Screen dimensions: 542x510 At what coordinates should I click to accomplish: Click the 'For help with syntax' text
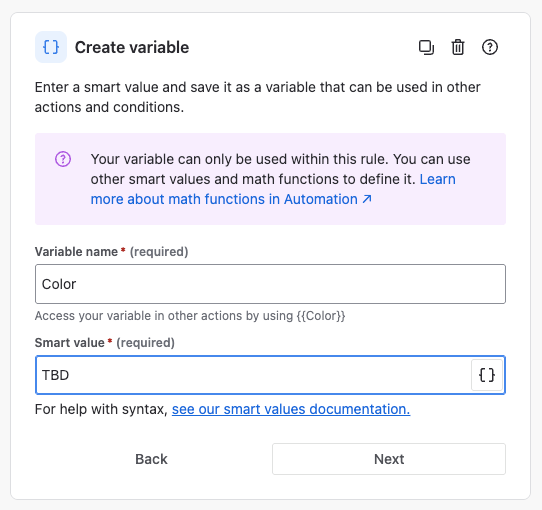click(101, 409)
